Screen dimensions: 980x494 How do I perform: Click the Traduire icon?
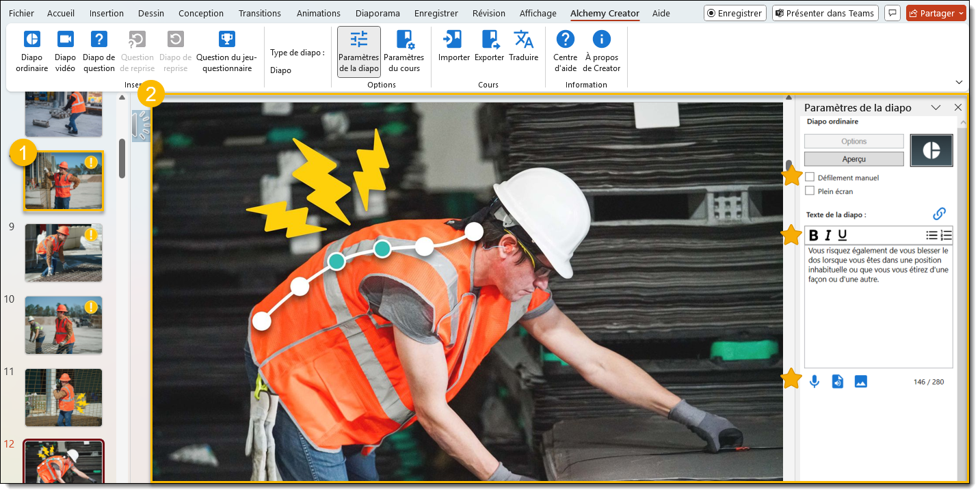tap(523, 48)
